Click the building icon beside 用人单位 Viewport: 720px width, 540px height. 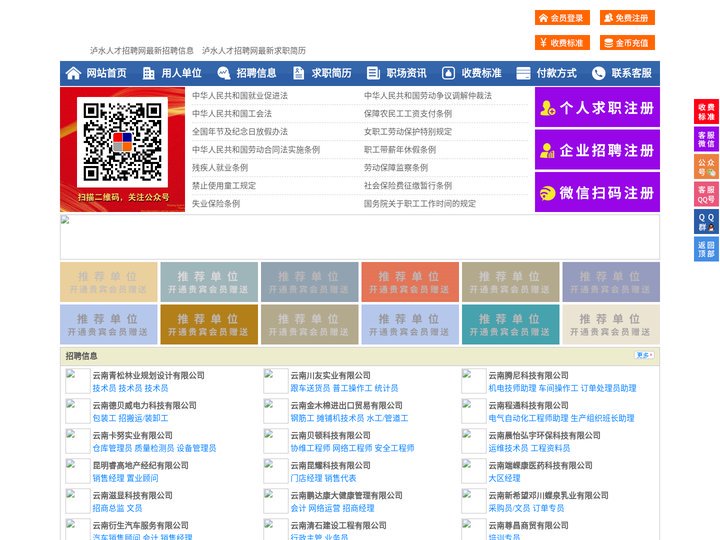coord(148,73)
